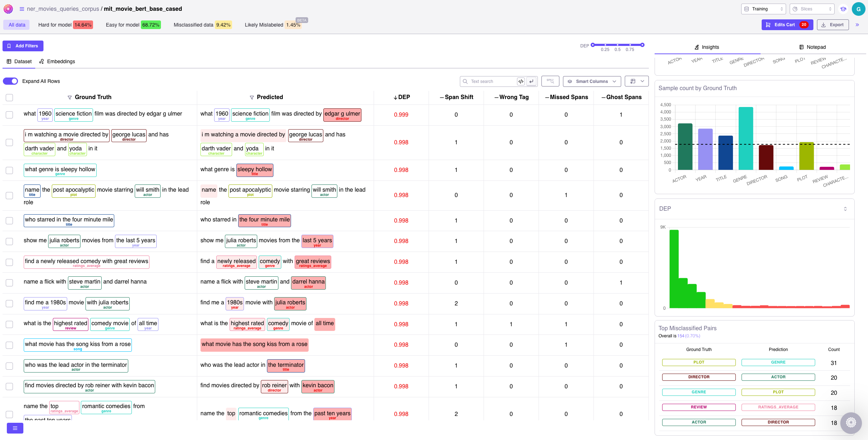This screenshot has width=868, height=440.
Task: Click the span search icon button
Action: click(x=550, y=81)
